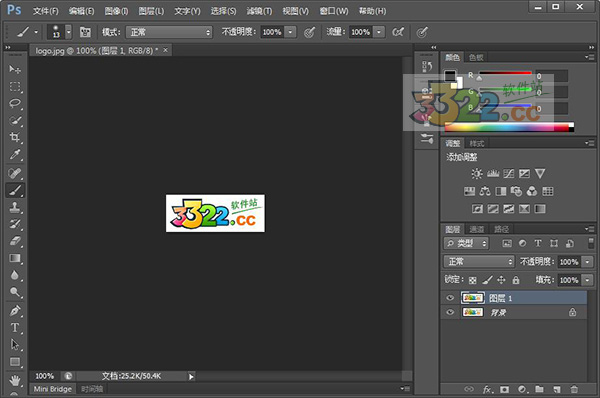Select the History Brush tool
Screen dimensions: 600x398
(x=15, y=224)
